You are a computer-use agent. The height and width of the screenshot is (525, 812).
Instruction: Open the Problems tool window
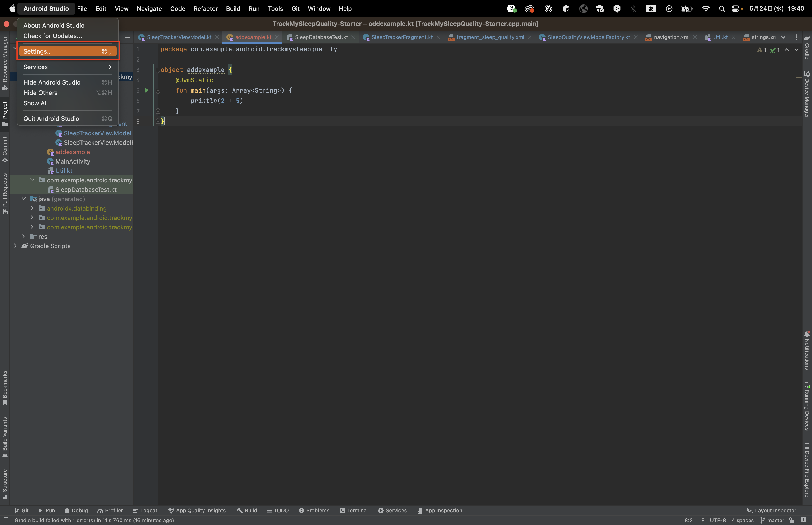314,510
